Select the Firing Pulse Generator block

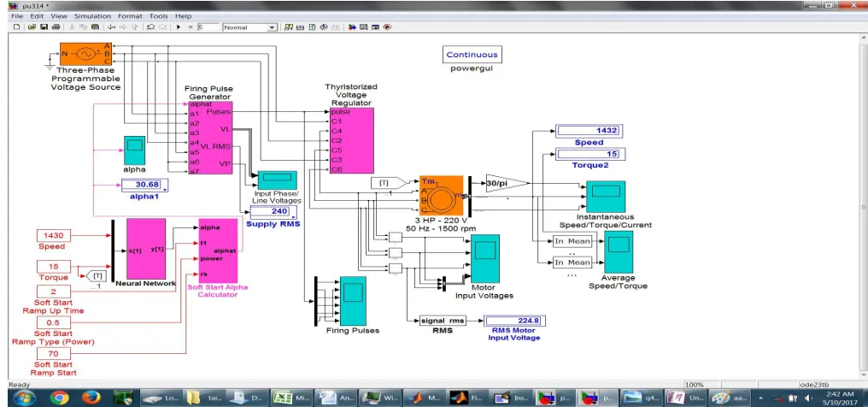point(210,138)
